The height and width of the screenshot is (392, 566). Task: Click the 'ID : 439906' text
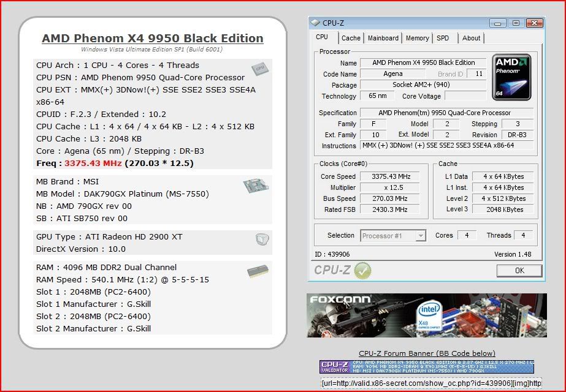[332, 254]
